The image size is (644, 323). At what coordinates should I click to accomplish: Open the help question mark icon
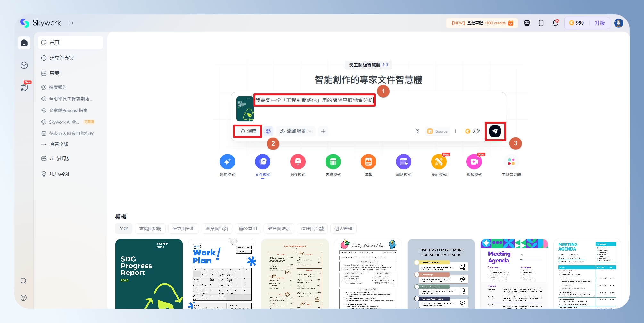[23, 298]
